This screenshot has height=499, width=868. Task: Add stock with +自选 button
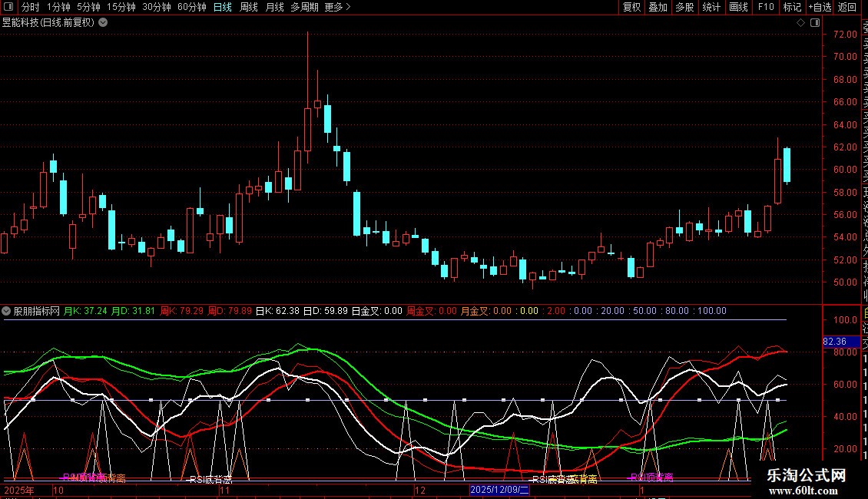click(x=819, y=7)
